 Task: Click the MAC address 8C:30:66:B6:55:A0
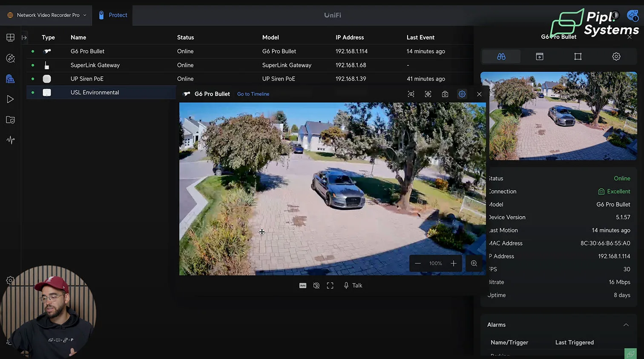[x=605, y=243]
